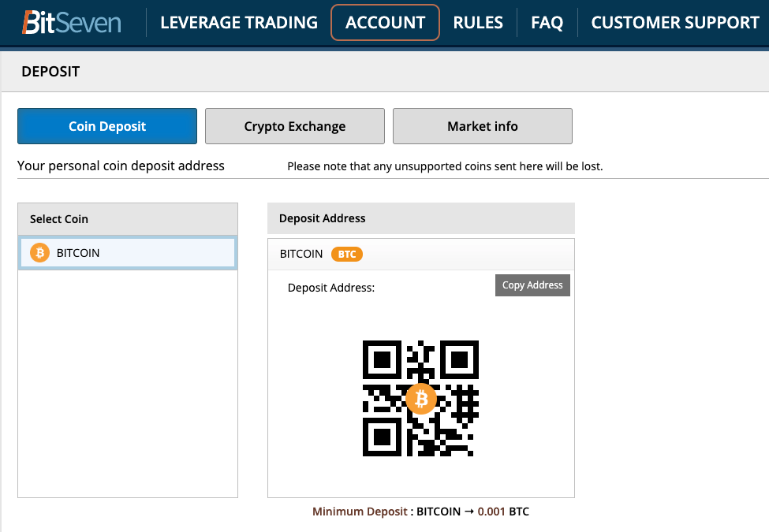
Task: Open the Market info tab
Action: (x=483, y=126)
